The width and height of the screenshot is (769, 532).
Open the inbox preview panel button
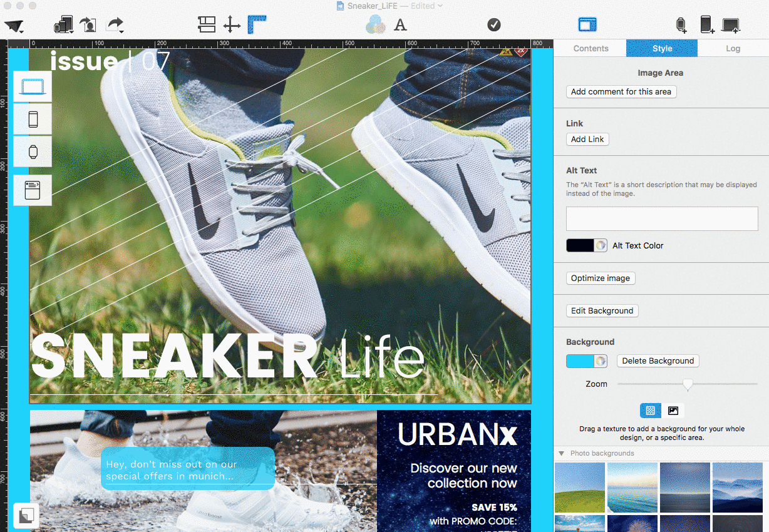33,190
